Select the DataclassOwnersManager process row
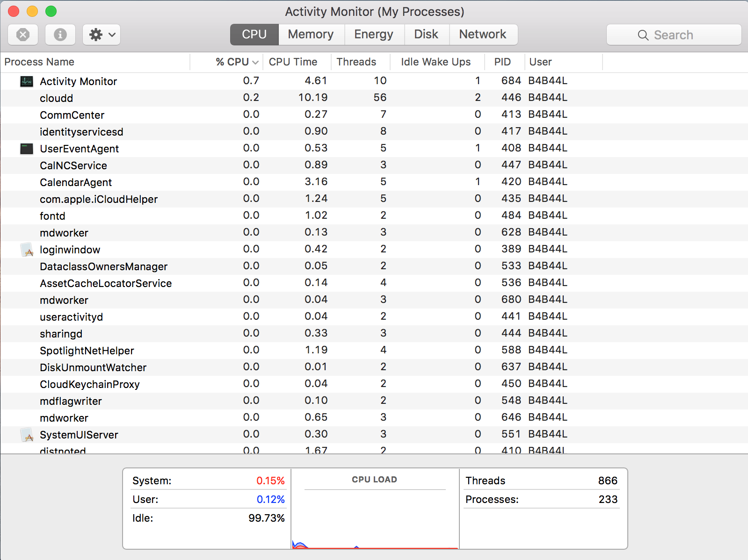The image size is (748, 560). tap(374, 266)
